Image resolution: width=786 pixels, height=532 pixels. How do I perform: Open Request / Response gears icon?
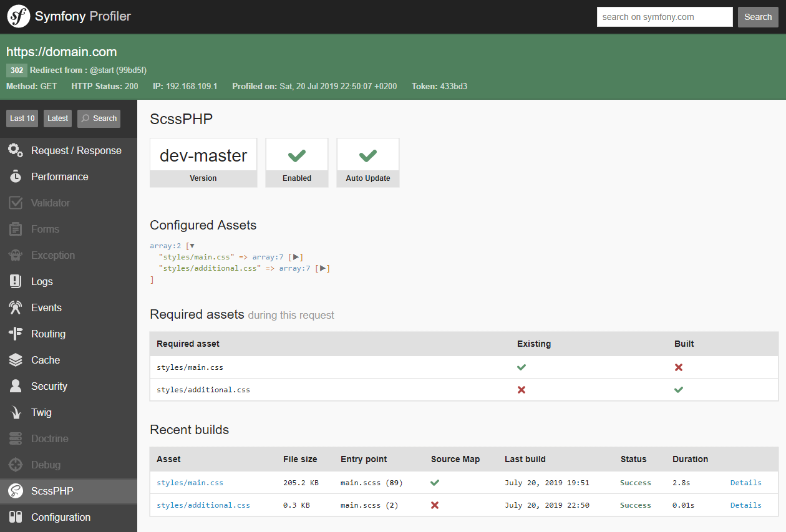tap(16, 150)
